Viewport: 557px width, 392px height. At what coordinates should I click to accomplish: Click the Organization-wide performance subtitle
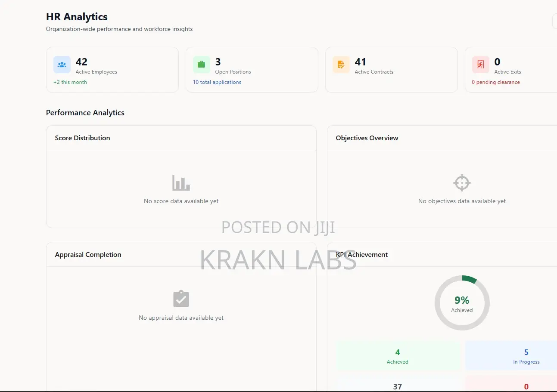pos(119,29)
